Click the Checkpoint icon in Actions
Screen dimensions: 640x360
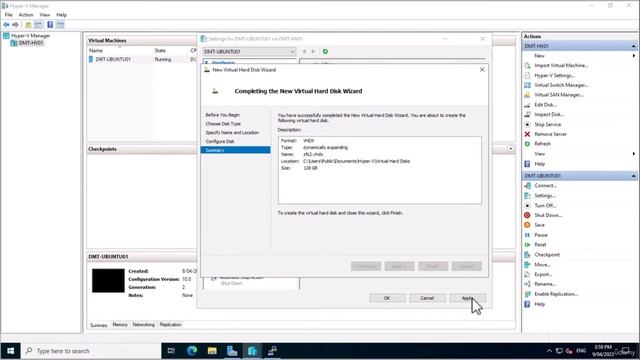527,255
